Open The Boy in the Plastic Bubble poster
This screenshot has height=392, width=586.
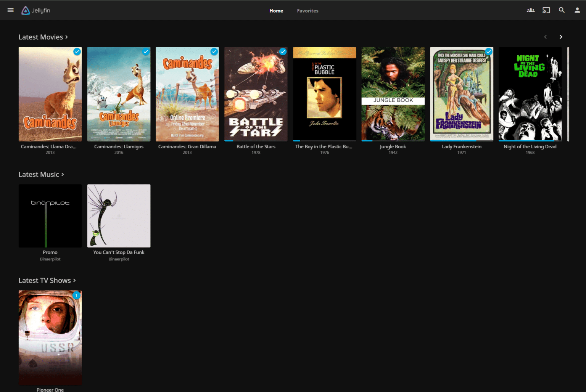(325, 94)
